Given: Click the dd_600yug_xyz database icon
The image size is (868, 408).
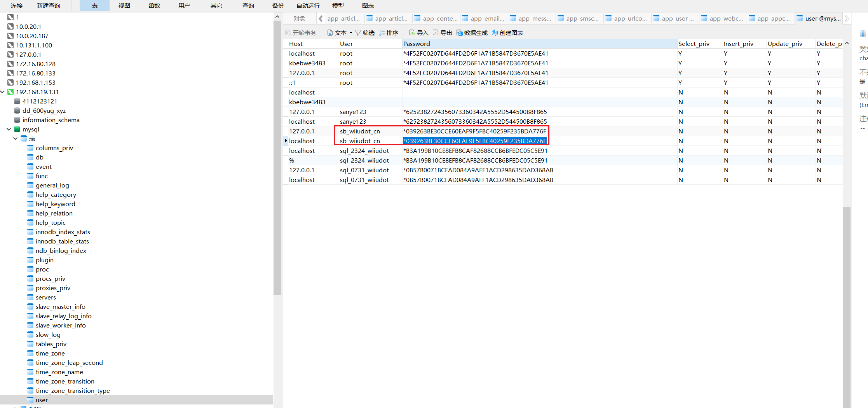Looking at the screenshot, I should pyautogui.click(x=17, y=110).
